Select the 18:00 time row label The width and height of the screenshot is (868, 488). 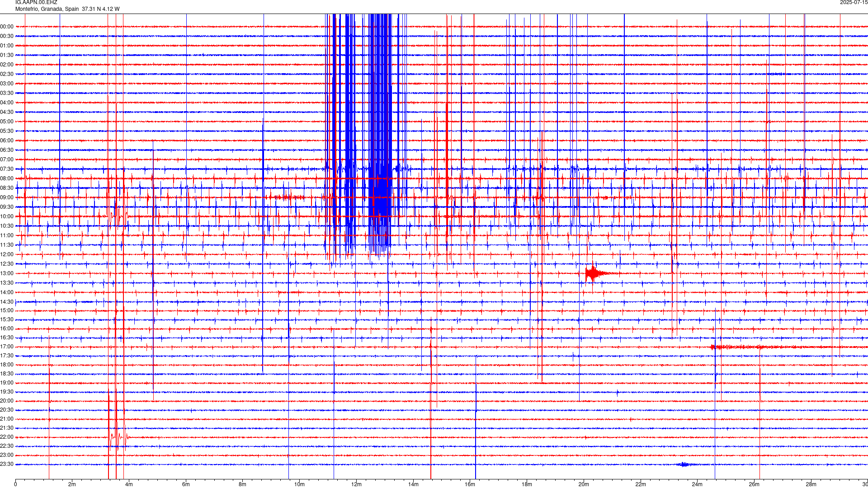(x=7, y=365)
